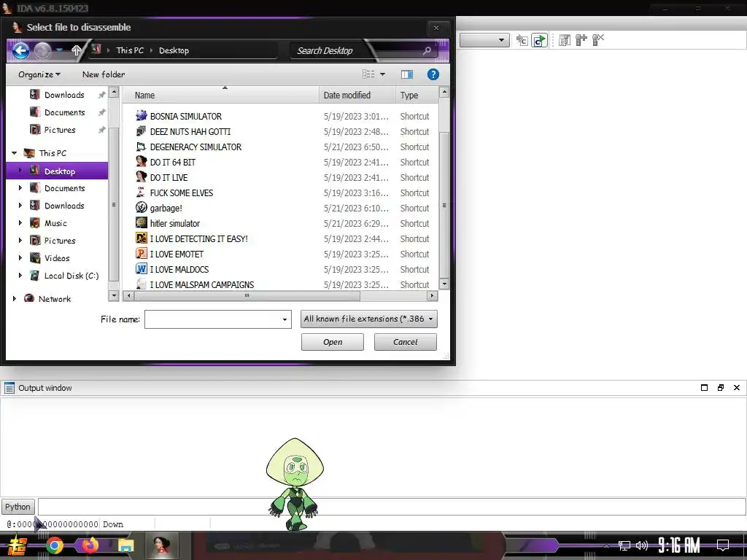Open the file extensions filter dropdown
This screenshot has width=747, height=560.
(x=368, y=319)
